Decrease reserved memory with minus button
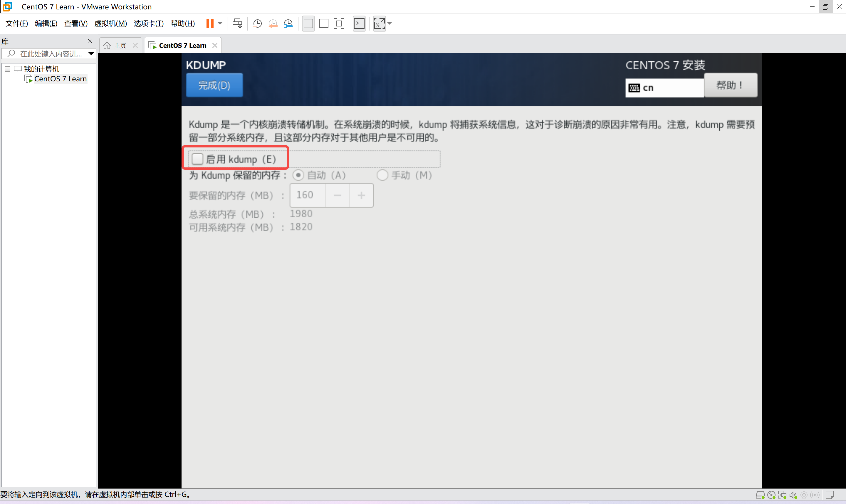846x504 pixels. click(x=337, y=195)
